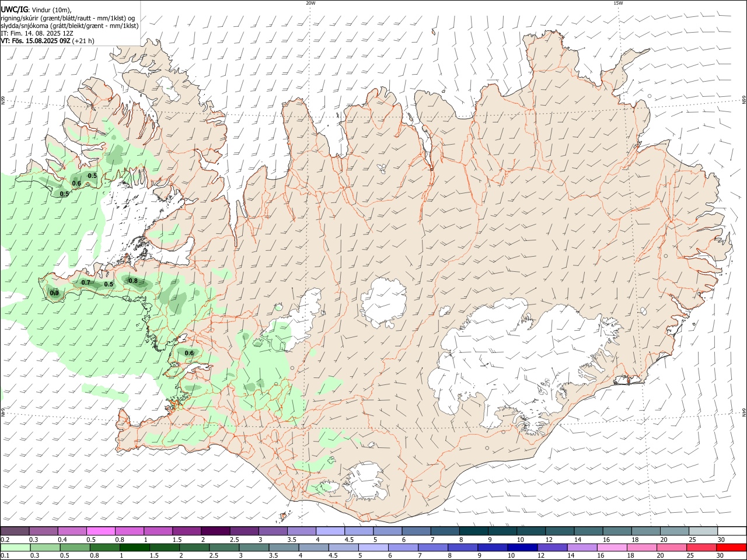
Task: Click the 'UWC/IG: Vindur (10m)' title line
Action: tap(36, 10)
